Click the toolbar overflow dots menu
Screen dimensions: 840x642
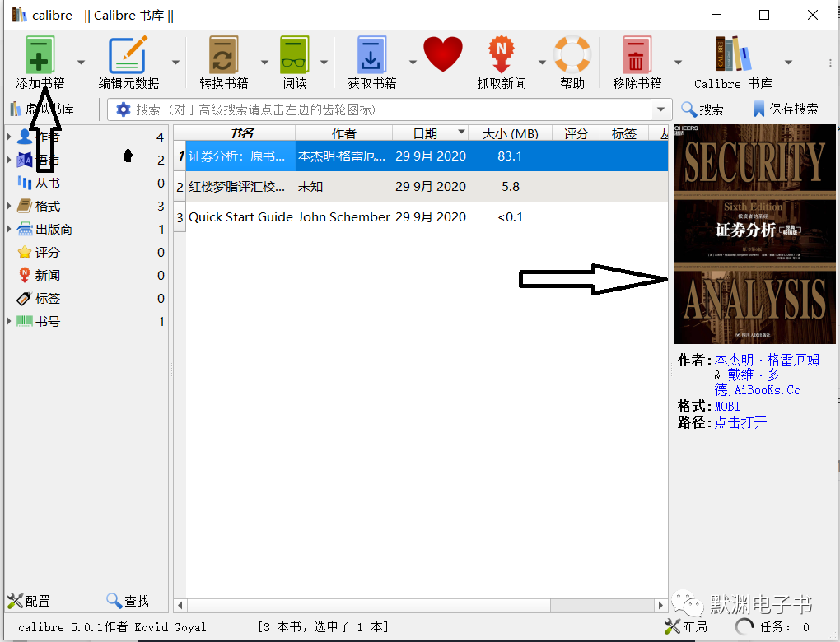click(830, 63)
